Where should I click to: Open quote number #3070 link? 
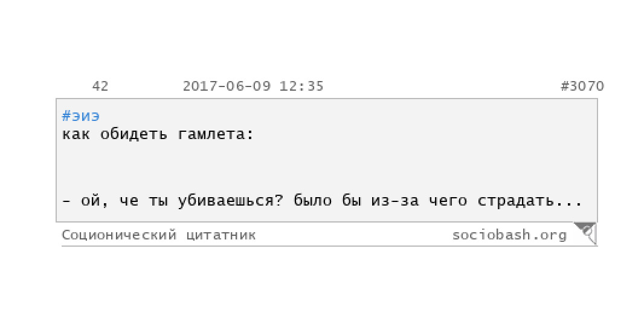pyautogui.click(x=582, y=86)
